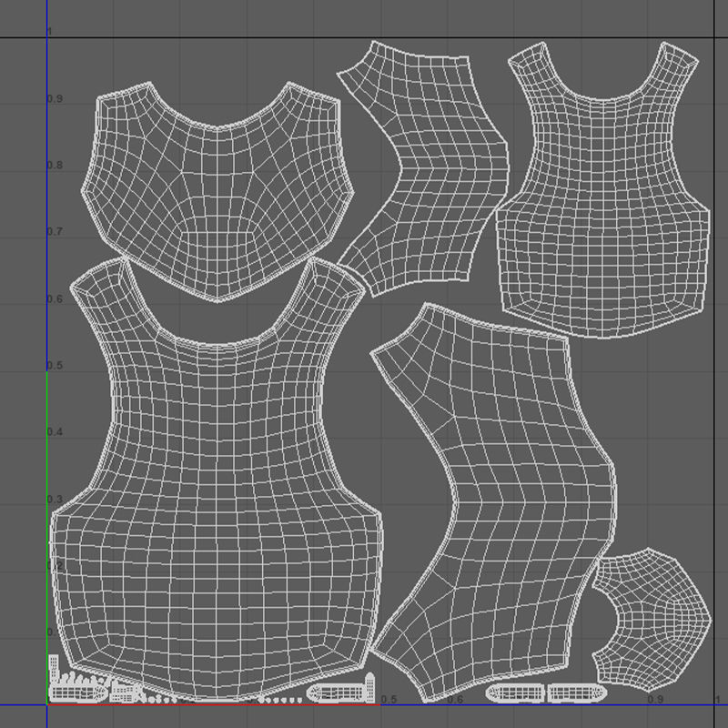The width and height of the screenshot is (728, 728).
Task: Click the vertical axis label 0.8
Action: 55,166
